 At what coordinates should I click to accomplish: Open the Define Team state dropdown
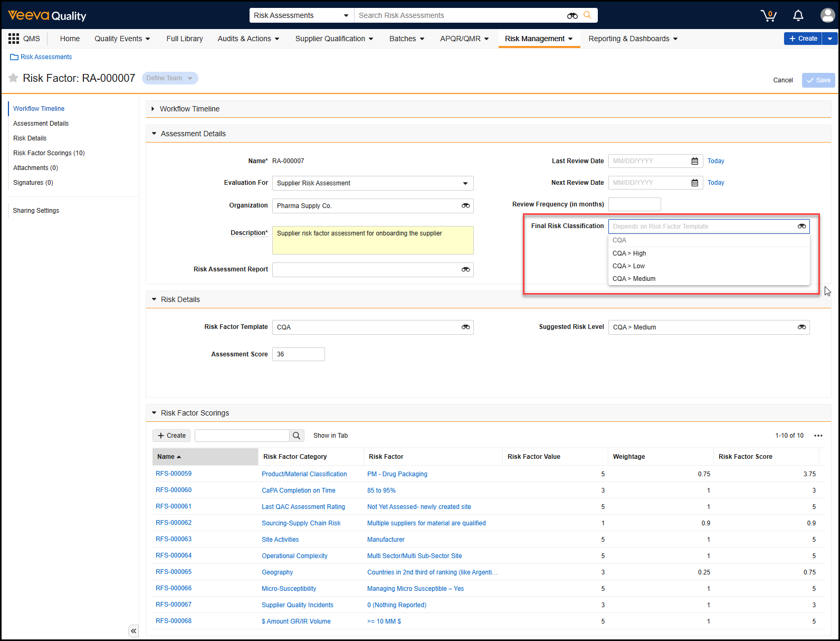tap(170, 78)
